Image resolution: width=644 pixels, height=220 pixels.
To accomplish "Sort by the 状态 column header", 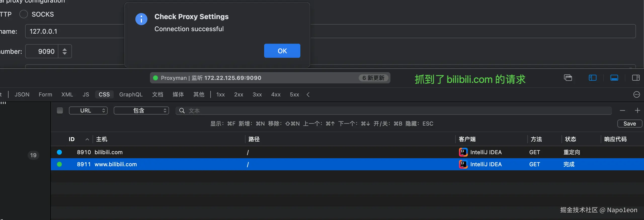I will [x=571, y=139].
